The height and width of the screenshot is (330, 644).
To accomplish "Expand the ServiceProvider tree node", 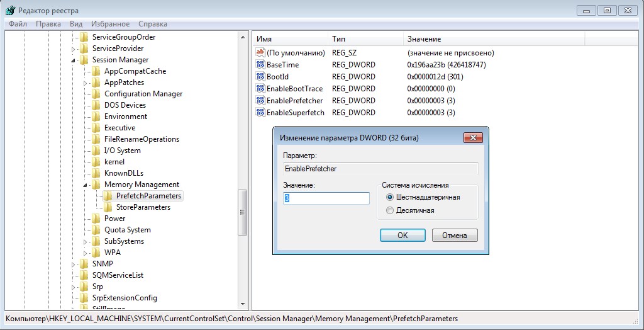I will (x=73, y=49).
